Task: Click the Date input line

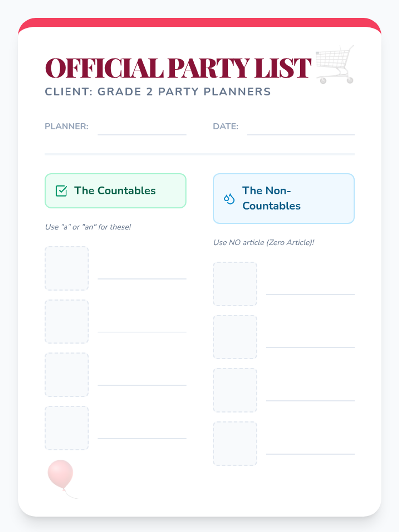Action: (x=301, y=130)
